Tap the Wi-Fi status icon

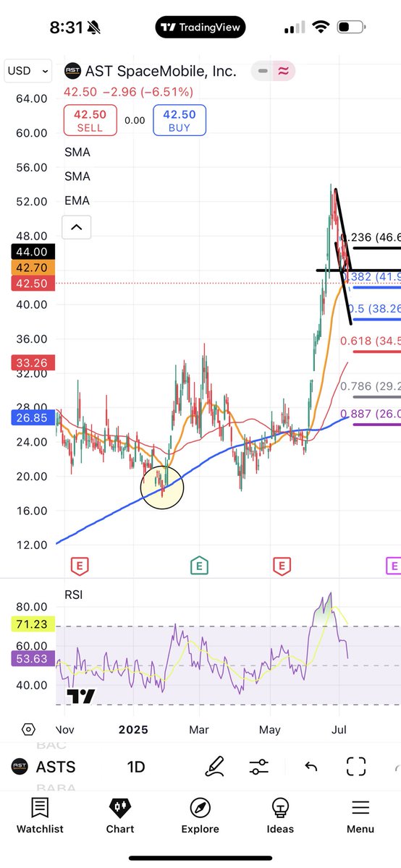[319, 27]
